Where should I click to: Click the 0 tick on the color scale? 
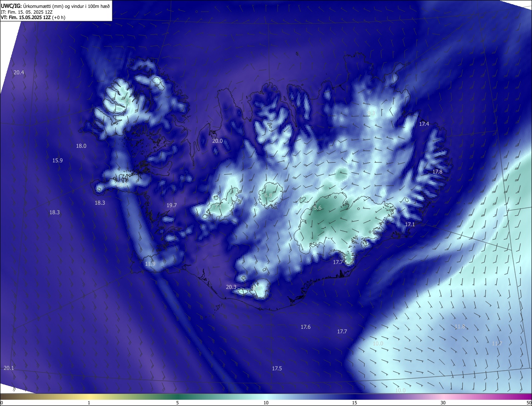pos(2,403)
